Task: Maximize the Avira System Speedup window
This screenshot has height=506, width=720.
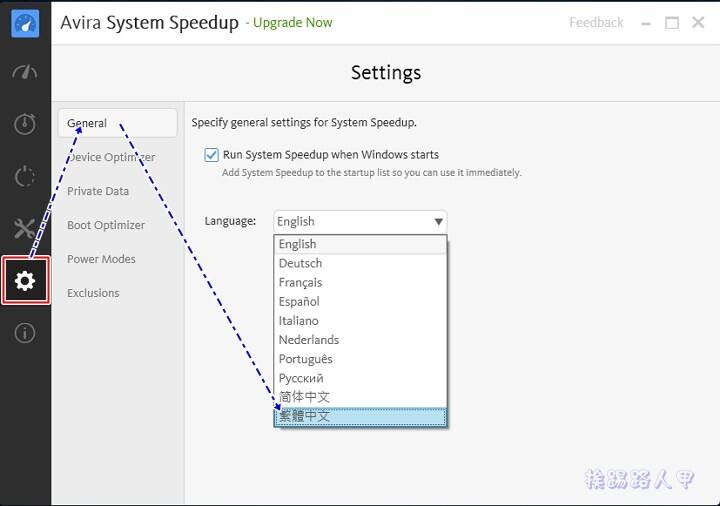Action: 672,22
